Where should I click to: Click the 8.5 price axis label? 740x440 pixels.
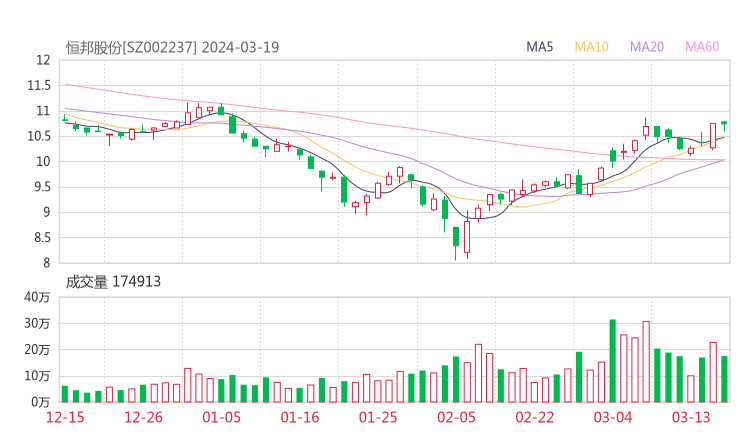click(42, 237)
